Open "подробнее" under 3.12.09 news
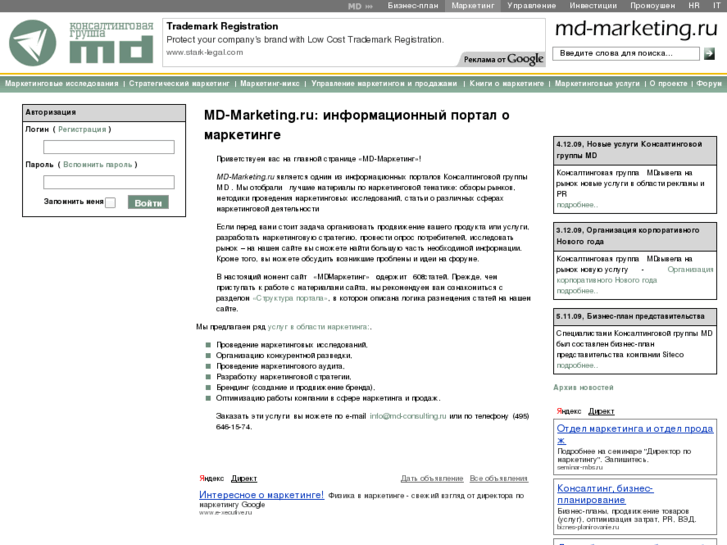The image size is (727, 545). (x=577, y=291)
